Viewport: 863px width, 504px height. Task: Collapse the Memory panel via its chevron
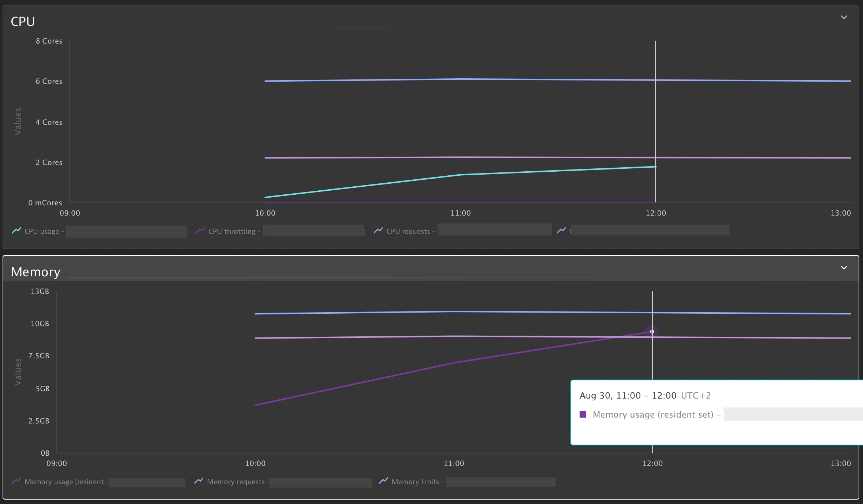[844, 268]
